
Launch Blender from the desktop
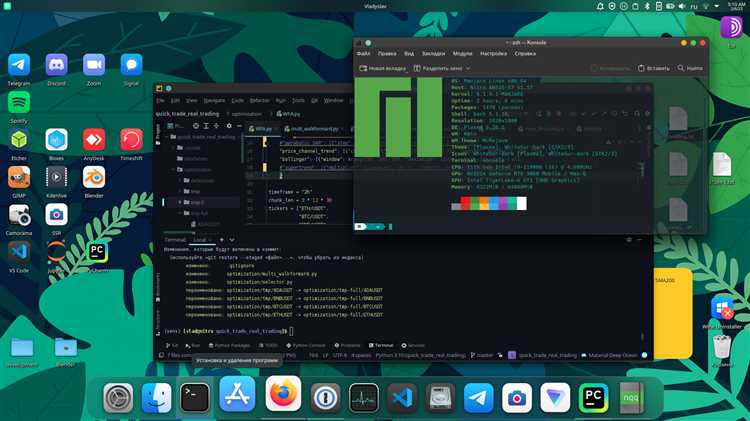pos(94,177)
